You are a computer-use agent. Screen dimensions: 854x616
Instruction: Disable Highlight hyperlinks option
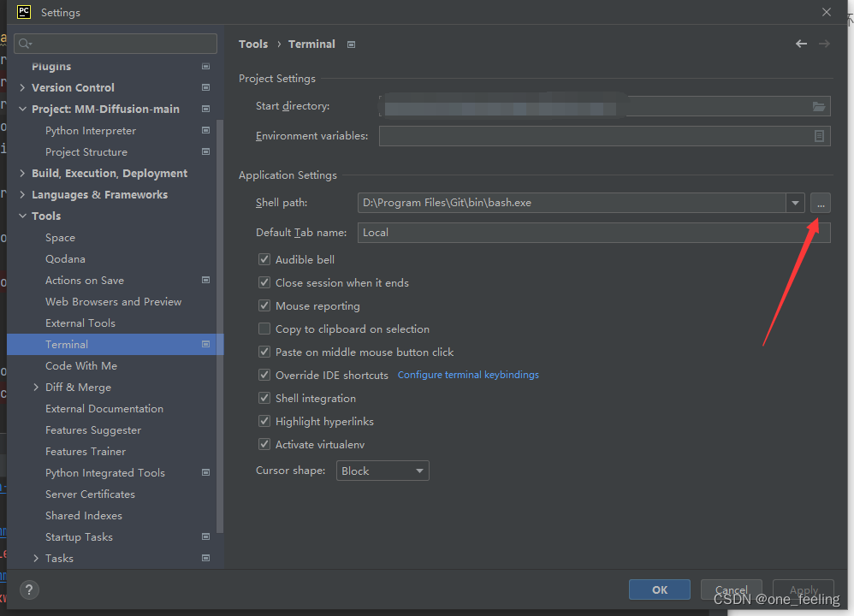[x=264, y=421]
